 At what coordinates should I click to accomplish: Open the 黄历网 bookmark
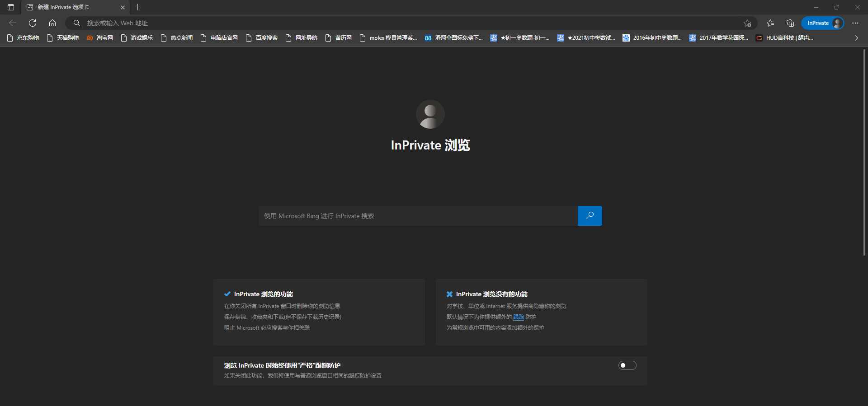pos(339,38)
